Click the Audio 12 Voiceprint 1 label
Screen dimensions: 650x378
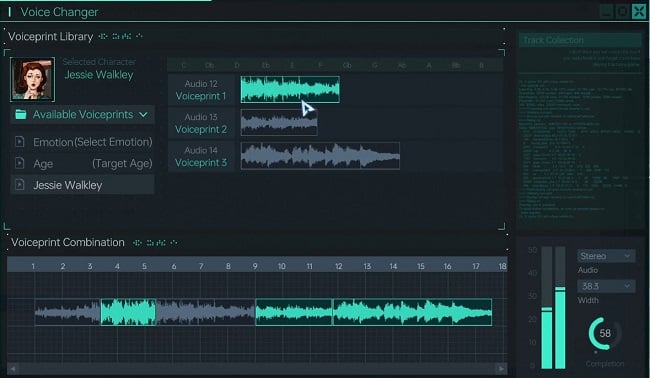pos(201,90)
